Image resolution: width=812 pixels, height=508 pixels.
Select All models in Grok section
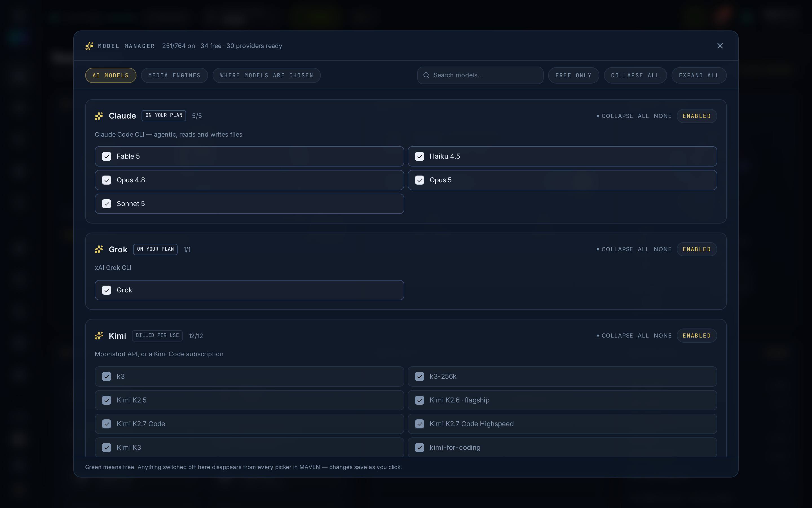click(x=643, y=249)
